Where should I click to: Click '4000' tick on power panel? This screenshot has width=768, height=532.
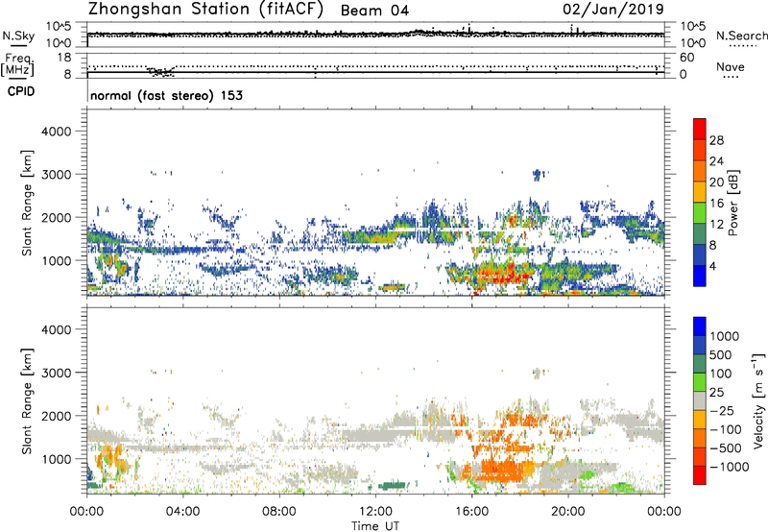coord(57,132)
